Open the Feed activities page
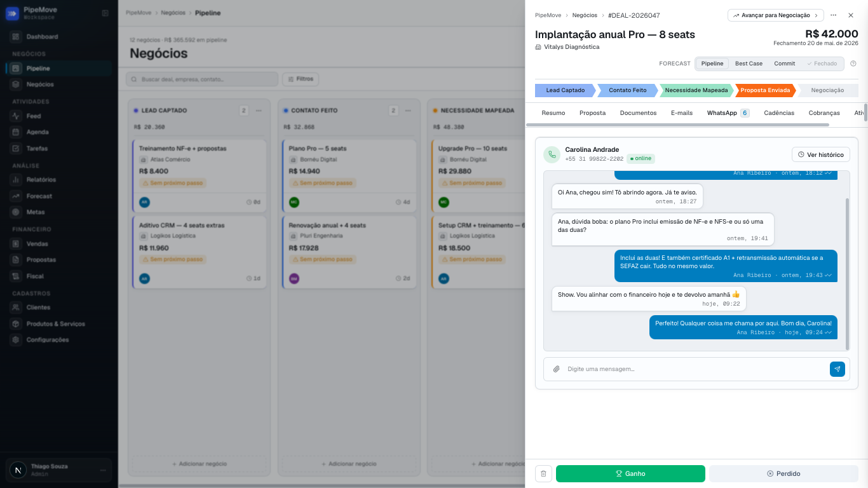Screen dimensions: 868x488 click(59, 116)
